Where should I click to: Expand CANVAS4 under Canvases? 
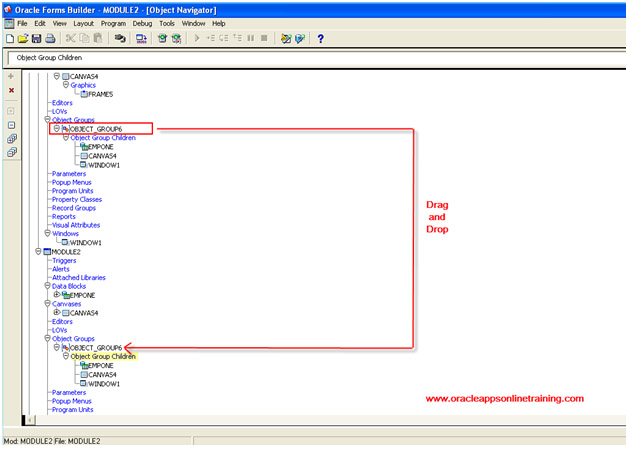[57, 312]
